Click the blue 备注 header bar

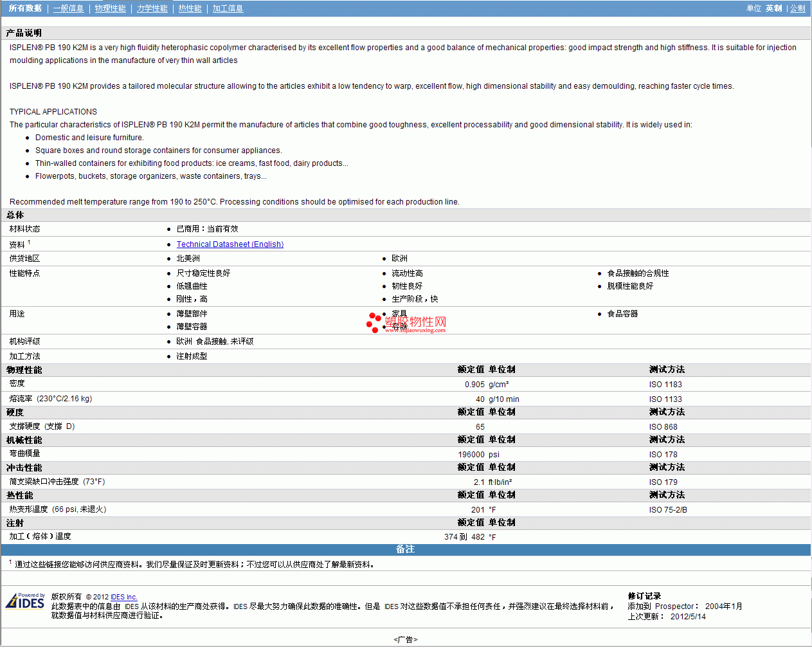(x=405, y=549)
